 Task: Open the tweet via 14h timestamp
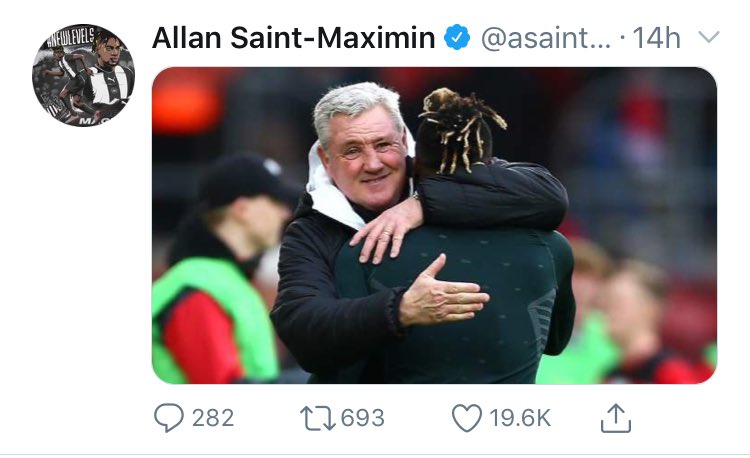tap(656, 38)
